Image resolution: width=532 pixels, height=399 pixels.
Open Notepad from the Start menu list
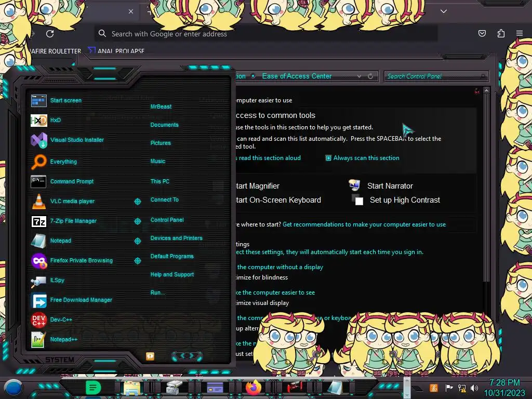(51, 241)
